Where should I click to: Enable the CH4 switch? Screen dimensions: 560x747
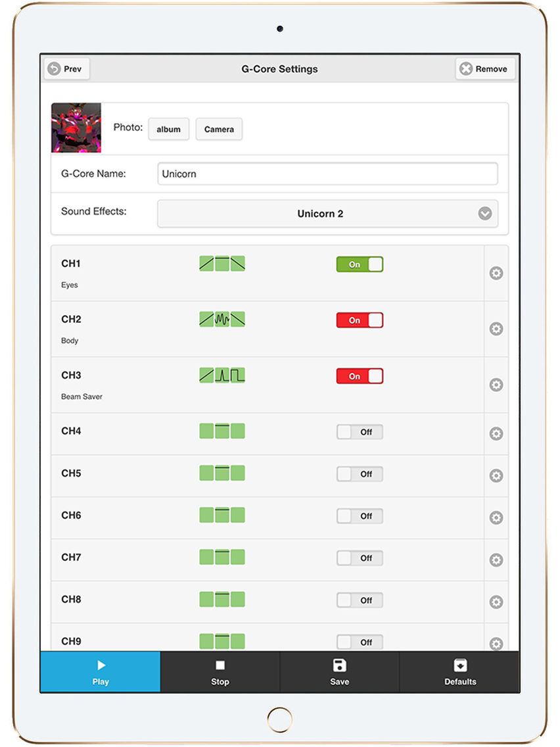pyautogui.click(x=360, y=432)
